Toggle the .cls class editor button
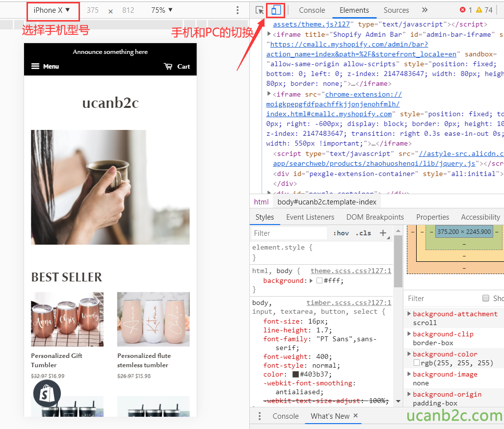 click(x=363, y=233)
